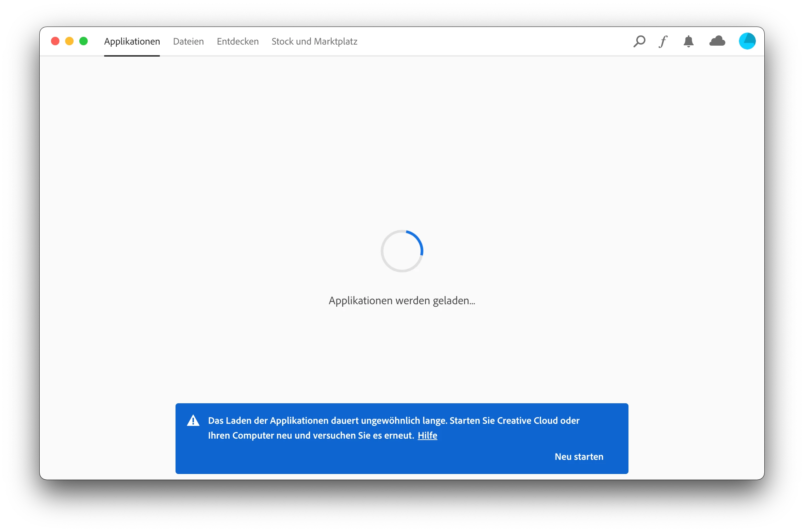
Task: Click blank content area above spinner
Action: coord(402,141)
